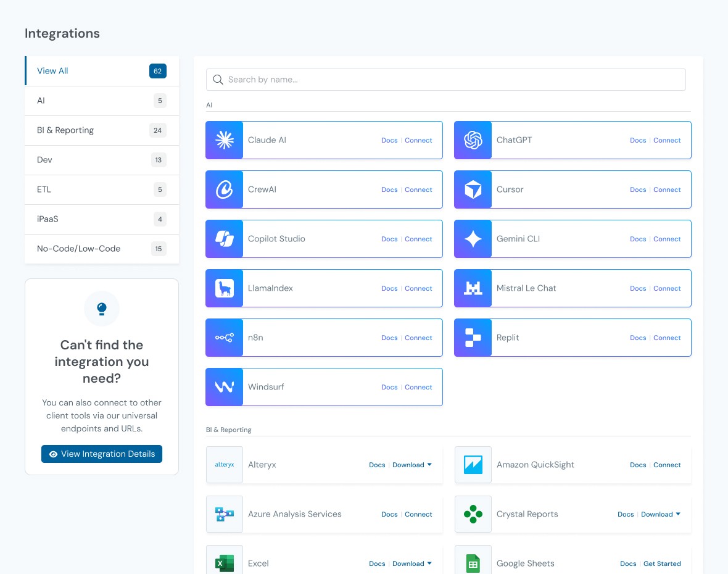Click the lightbulb icon in help card
Image resolution: width=728 pixels, height=574 pixels.
click(102, 309)
